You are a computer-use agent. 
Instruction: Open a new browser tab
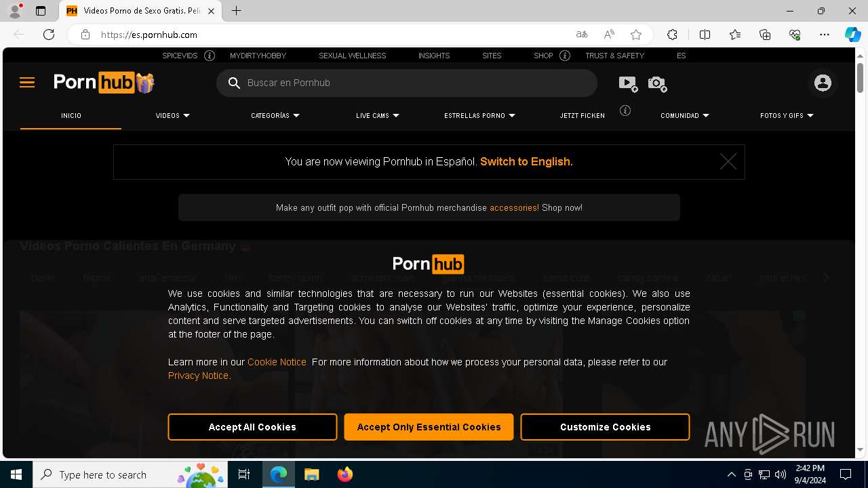point(236,11)
